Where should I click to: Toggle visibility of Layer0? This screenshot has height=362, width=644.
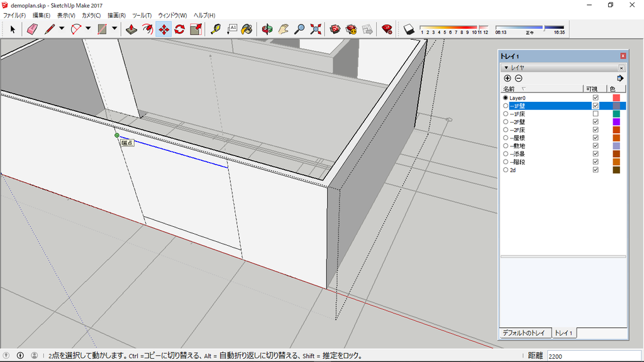click(596, 97)
